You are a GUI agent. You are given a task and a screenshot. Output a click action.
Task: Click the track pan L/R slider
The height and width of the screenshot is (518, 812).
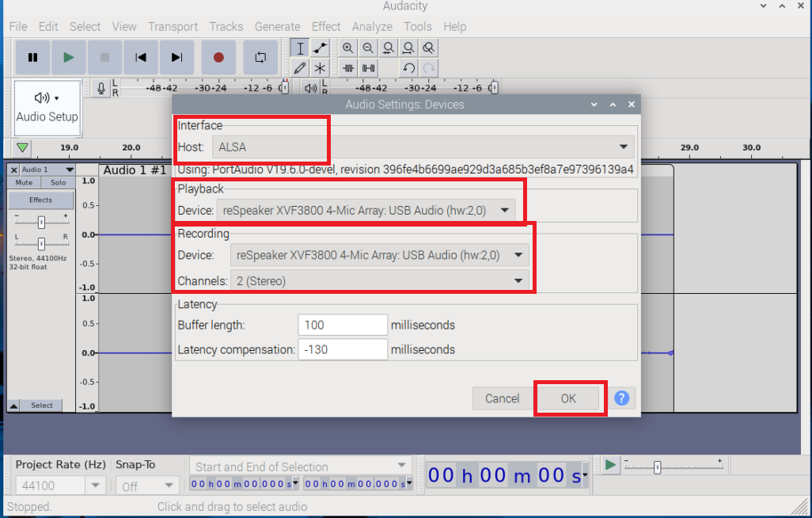[41, 243]
